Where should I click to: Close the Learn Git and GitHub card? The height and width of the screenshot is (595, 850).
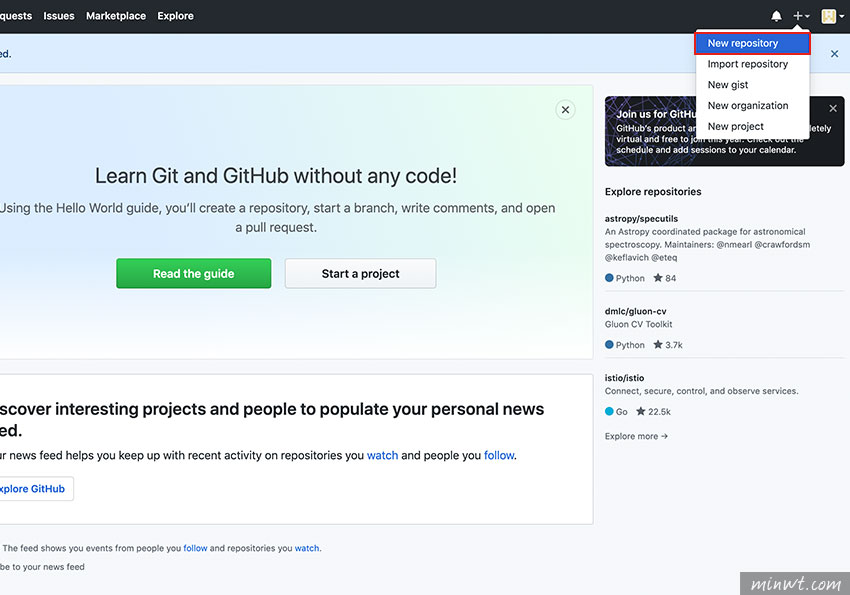565,110
